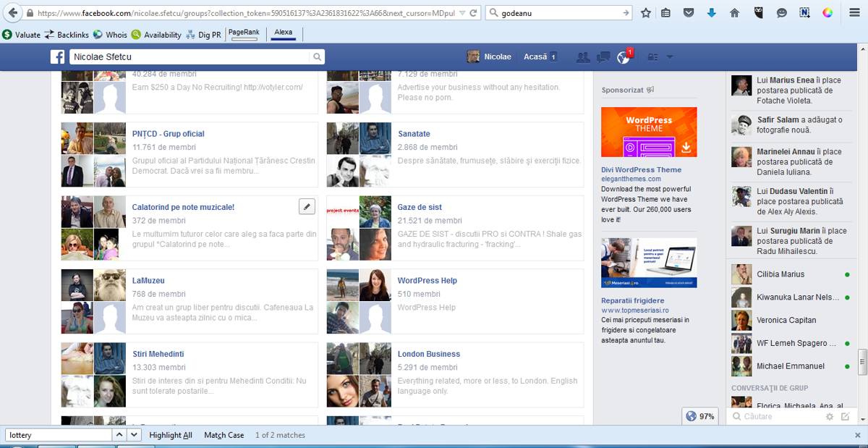
Task: Open the Gaze de sist group
Action: tap(420, 207)
